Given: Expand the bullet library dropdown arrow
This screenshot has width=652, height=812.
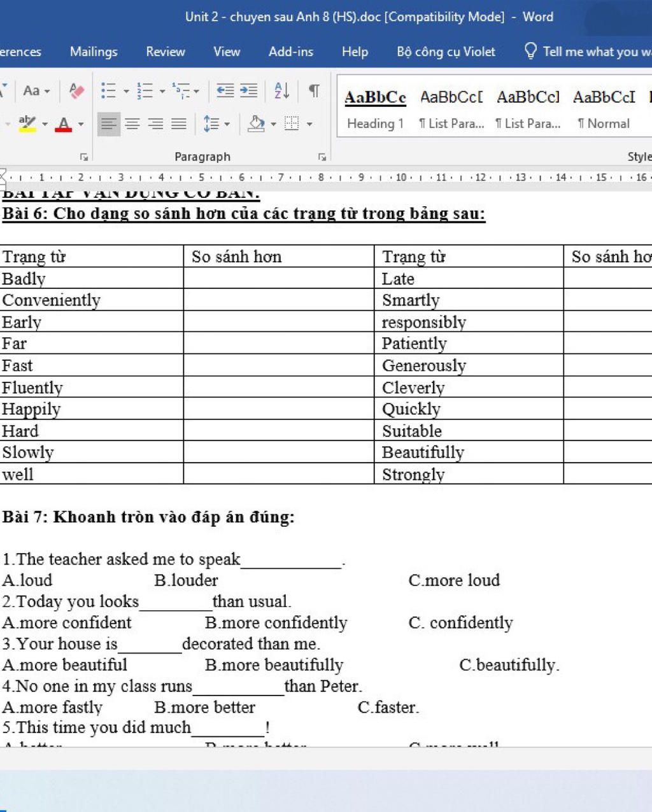Looking at the screenshot, I should [x=125, y=92].
